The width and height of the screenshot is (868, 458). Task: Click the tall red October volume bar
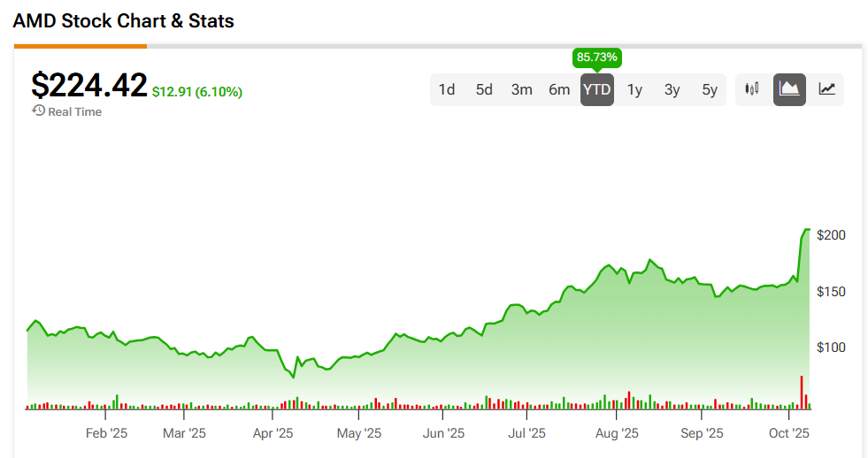point(802,392)
